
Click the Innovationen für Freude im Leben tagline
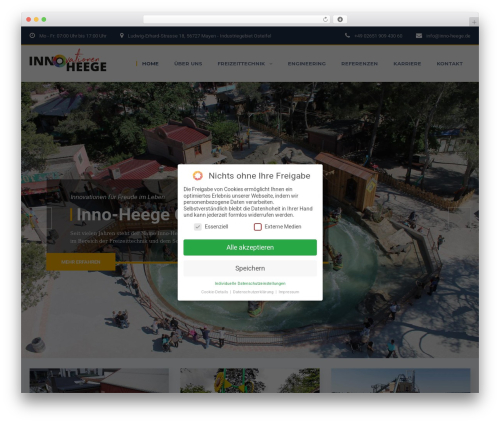pyautogui.click(x=118, y=197)
